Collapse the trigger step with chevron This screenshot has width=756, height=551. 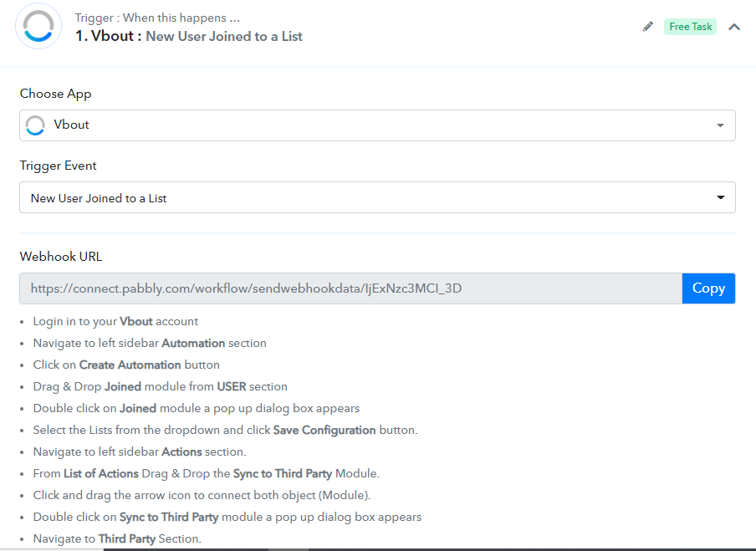733,27
